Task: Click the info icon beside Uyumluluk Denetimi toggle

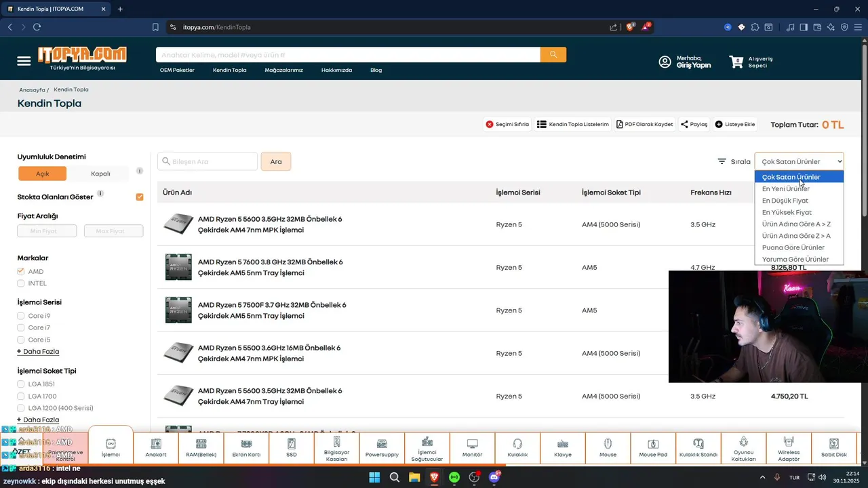Action: (140, 171)
